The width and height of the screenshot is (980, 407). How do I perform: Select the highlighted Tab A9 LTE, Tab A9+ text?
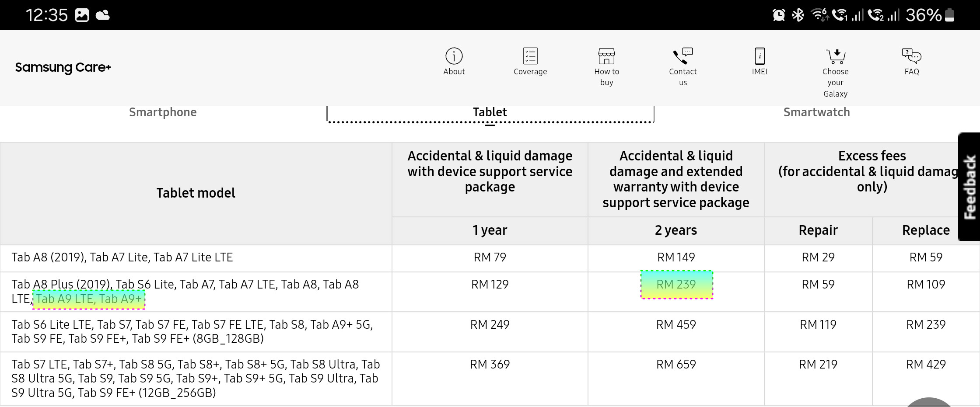pyautogui.click(x=89, y=299)
